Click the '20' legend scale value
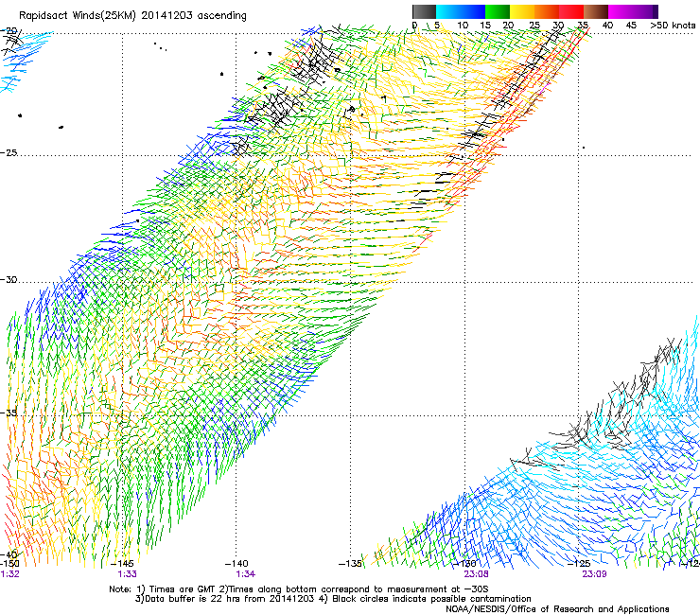 tap(508, 25)
